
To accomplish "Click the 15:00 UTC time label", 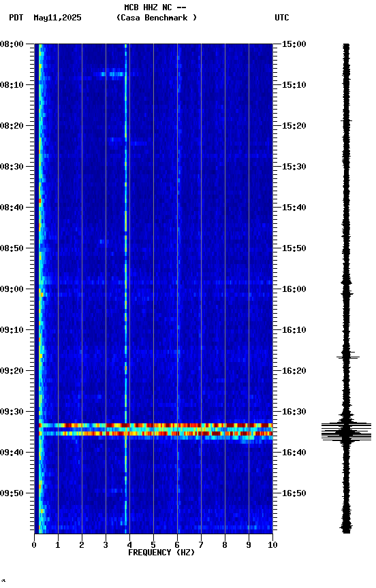I will (294, 44).
